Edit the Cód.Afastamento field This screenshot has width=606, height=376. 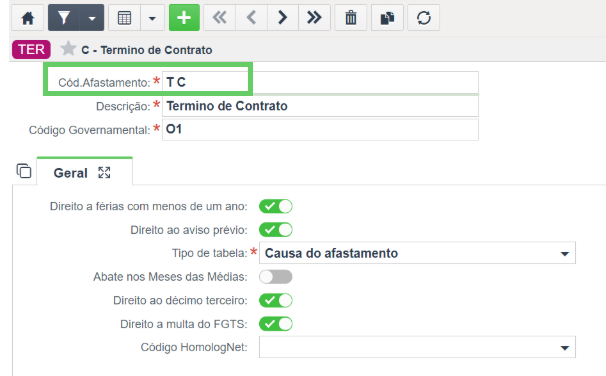coord(320,82)
